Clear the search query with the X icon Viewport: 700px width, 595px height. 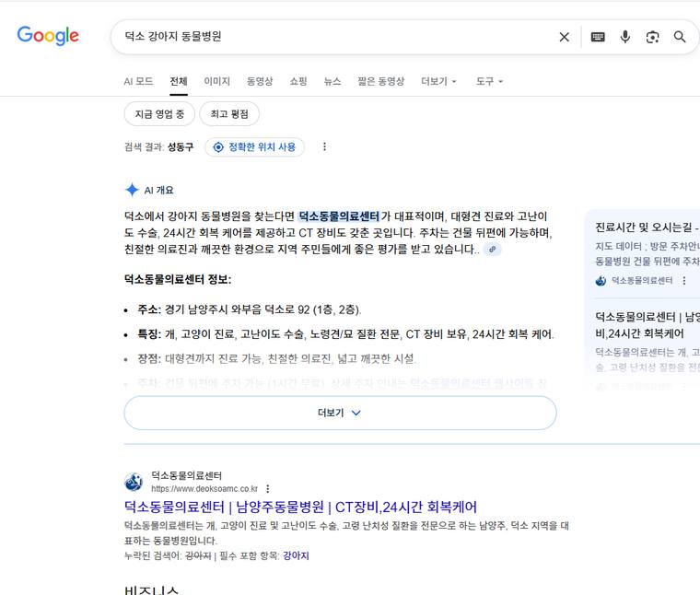(x=565, y=37)
